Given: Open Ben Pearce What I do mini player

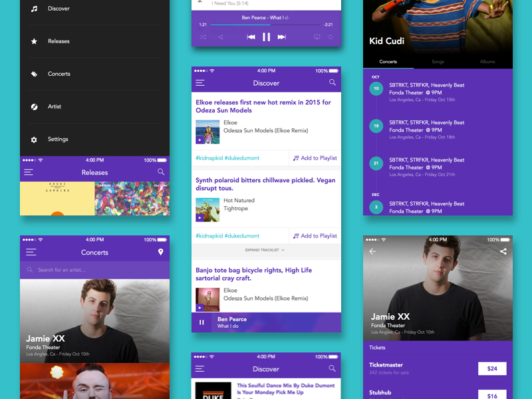Looking at the screenshot, I should [277, 323].
